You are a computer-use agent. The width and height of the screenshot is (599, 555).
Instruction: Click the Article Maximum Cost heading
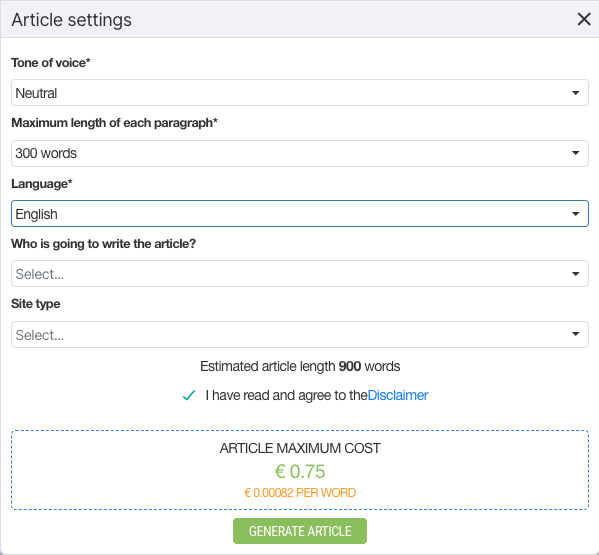click(300, 448)
